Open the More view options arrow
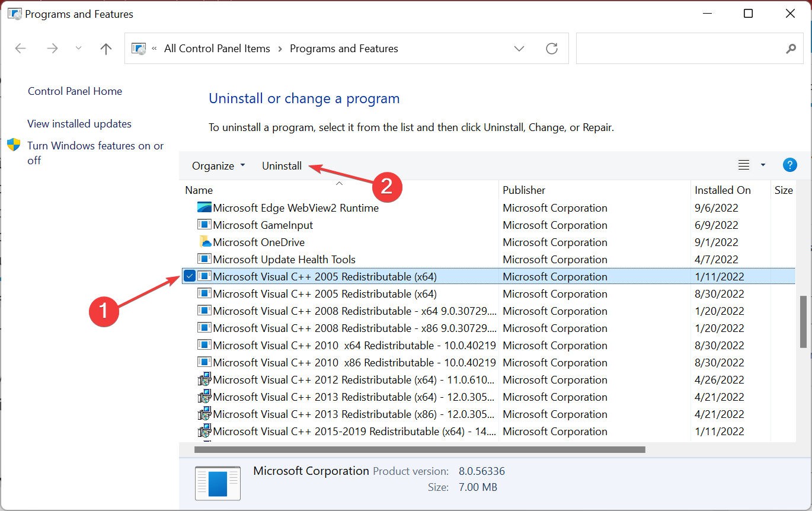This screenshot has width=812, height=511. click(x=763, y=165)
